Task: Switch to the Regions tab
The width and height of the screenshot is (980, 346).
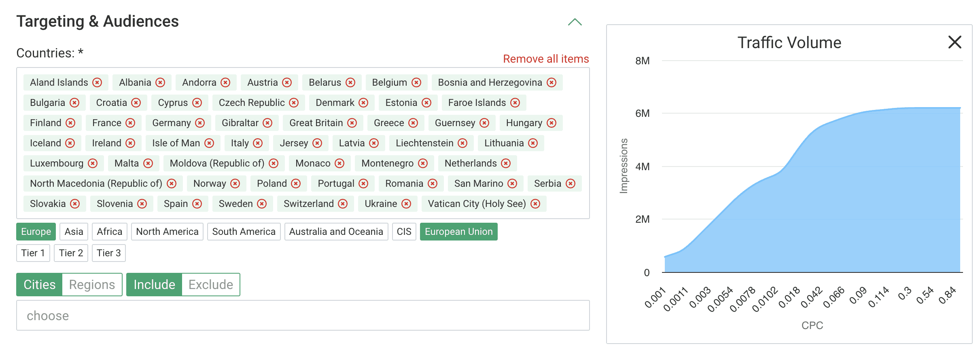Action: point(92,285)
